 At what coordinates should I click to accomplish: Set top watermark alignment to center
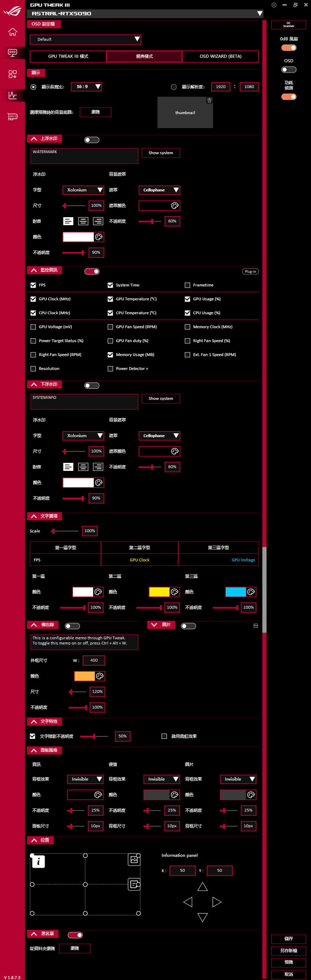pos(83,221)
